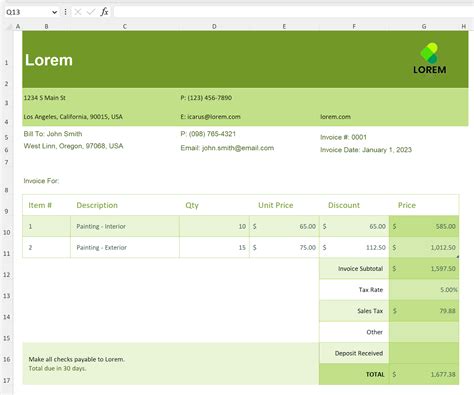474x395 pixels.
Task: Click the Lorem company title cell
Action: coord(49,60)
